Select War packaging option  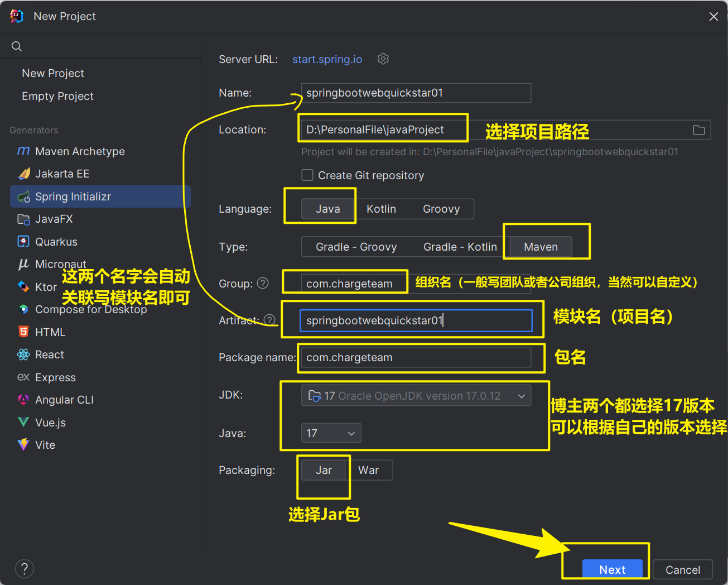(x=369, y=470)
